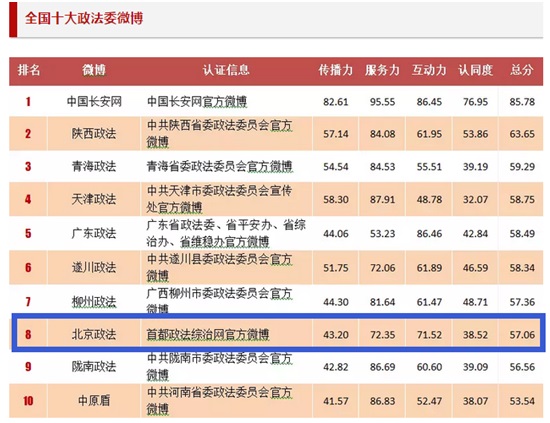
Task: Click 传播力 value 44.06 for 广东政法
Action: tap(336, 234)
